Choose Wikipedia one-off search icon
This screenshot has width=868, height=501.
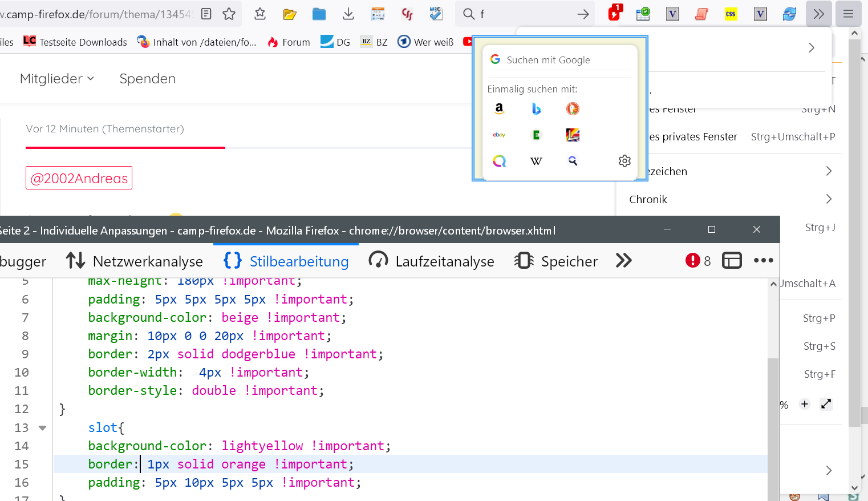(x=536, y=161)
